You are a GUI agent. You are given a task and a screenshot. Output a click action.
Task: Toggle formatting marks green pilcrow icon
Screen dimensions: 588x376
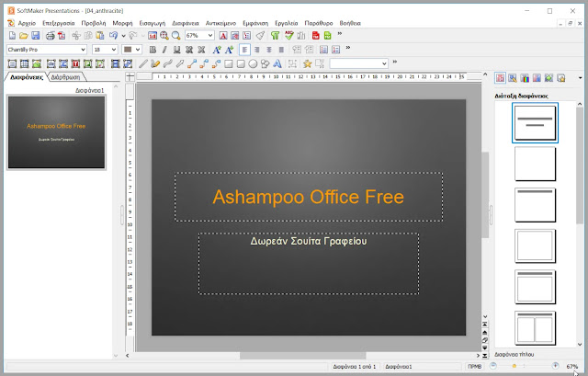click(276, 36)
